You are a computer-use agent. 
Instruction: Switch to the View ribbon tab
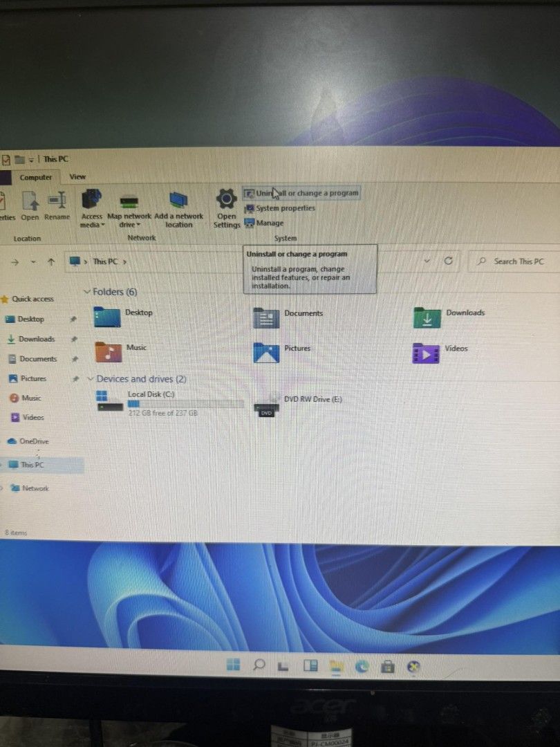pos(77,177)
